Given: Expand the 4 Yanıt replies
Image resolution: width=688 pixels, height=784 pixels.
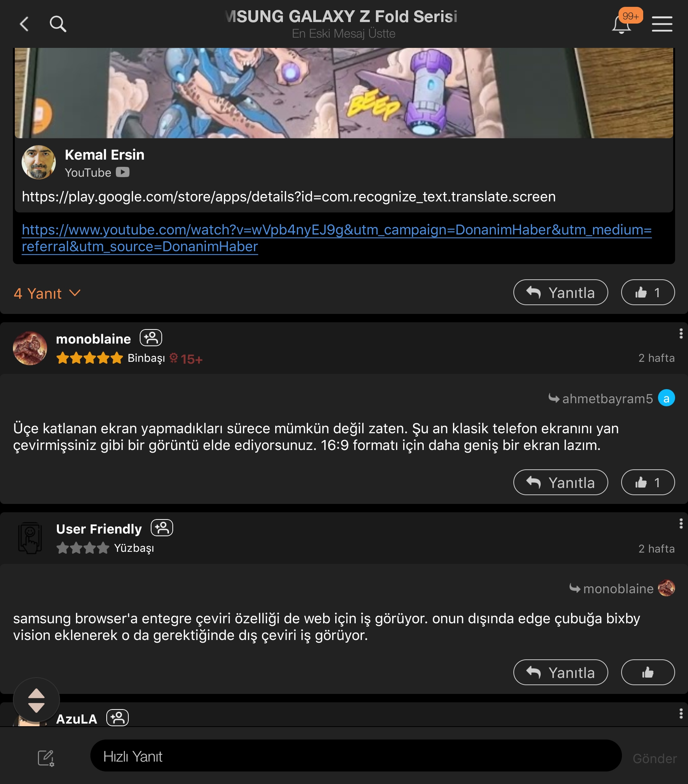Looking at the screenshot, I should click(x=47, y=293).
